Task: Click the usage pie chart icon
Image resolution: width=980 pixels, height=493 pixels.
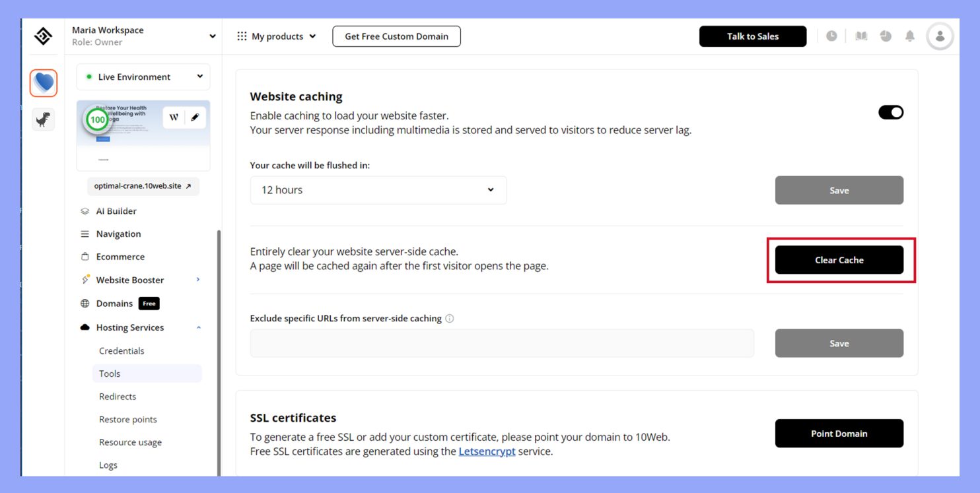Action: click(886, 36)
